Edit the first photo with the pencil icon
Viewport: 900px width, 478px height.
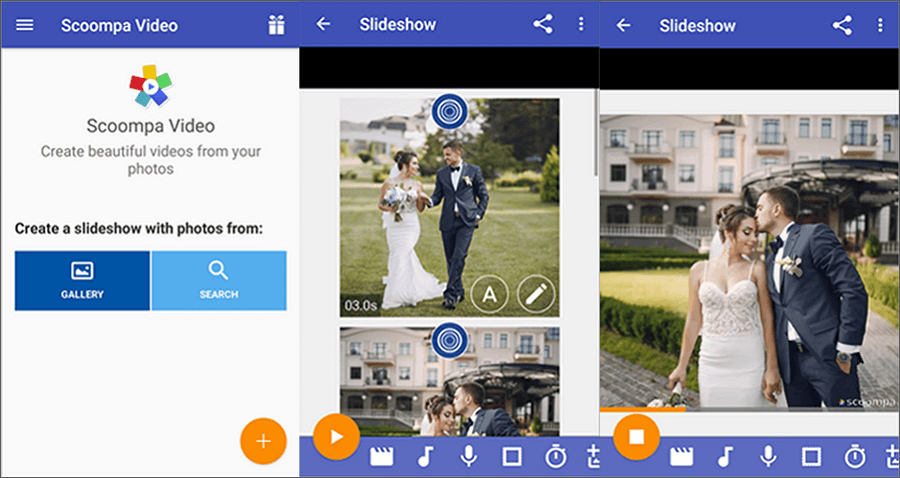point(536,294)
